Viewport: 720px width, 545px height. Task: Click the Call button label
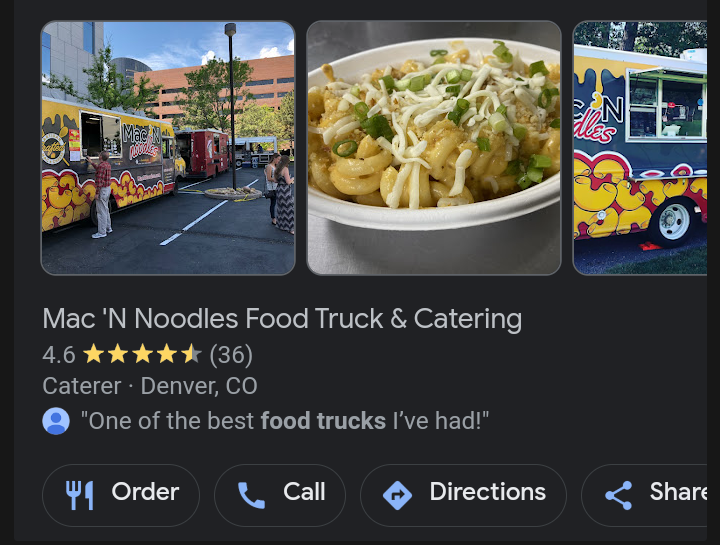[x=304, y=492]
